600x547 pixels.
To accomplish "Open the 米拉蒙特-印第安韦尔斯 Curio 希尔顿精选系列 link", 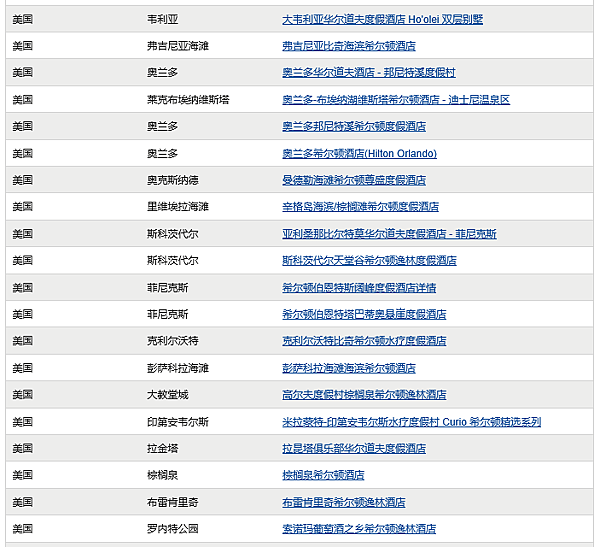I will 411,422.
